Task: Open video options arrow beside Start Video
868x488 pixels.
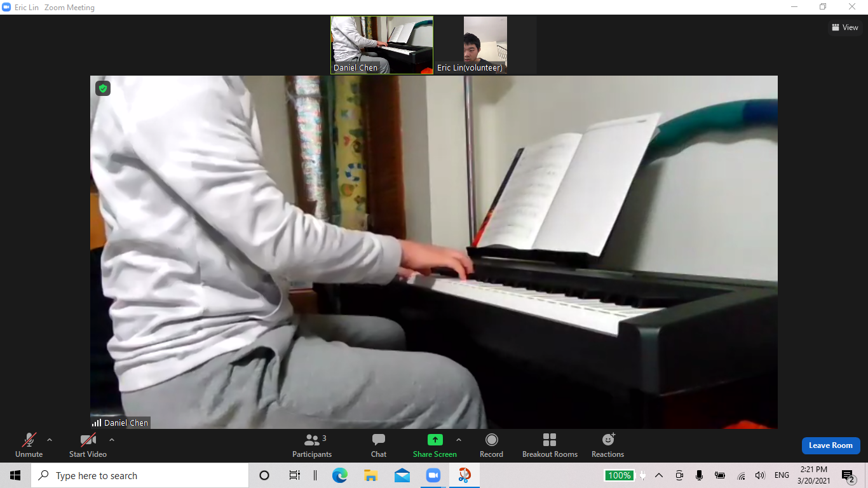Action: pyautogui.click(x=112, y=440)
